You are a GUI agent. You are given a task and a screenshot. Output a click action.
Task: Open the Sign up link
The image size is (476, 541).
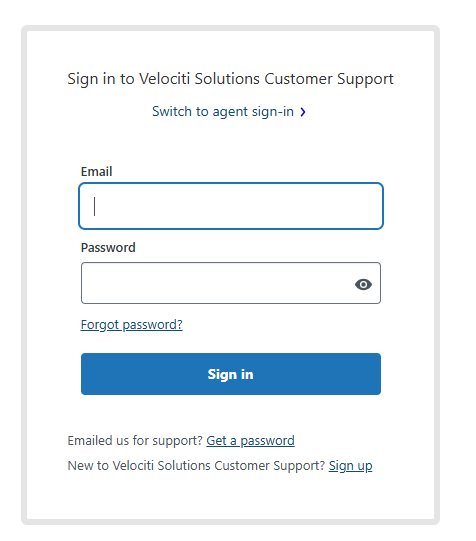point(350,466)
